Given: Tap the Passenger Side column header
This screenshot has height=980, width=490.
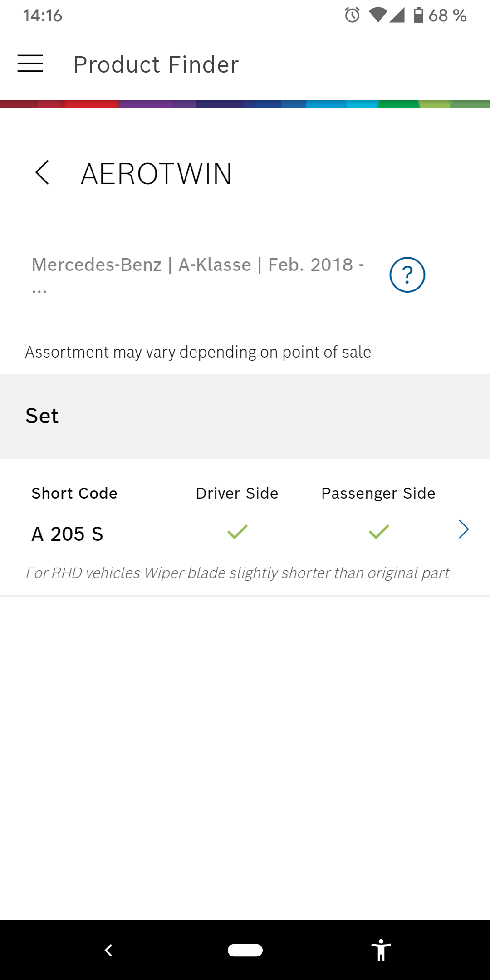Looking at the screenshot, I should tap(378, 493).
